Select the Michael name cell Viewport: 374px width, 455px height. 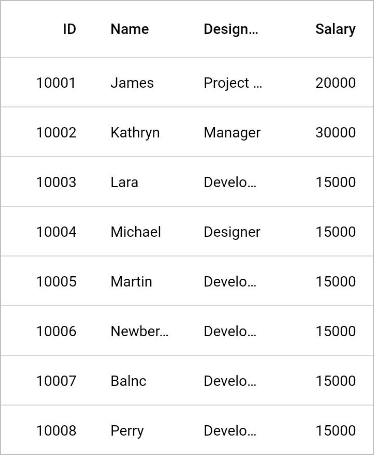tap(140, 231)
